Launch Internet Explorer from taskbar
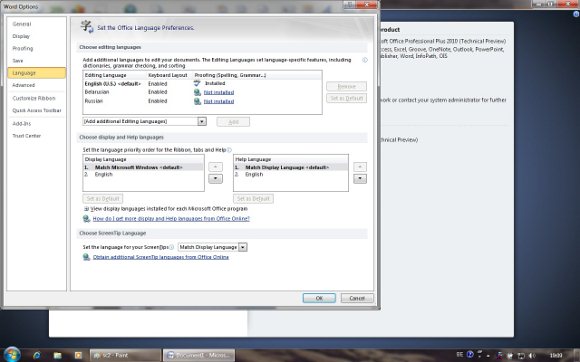580x362 pixels. click(x=37, y=355)
